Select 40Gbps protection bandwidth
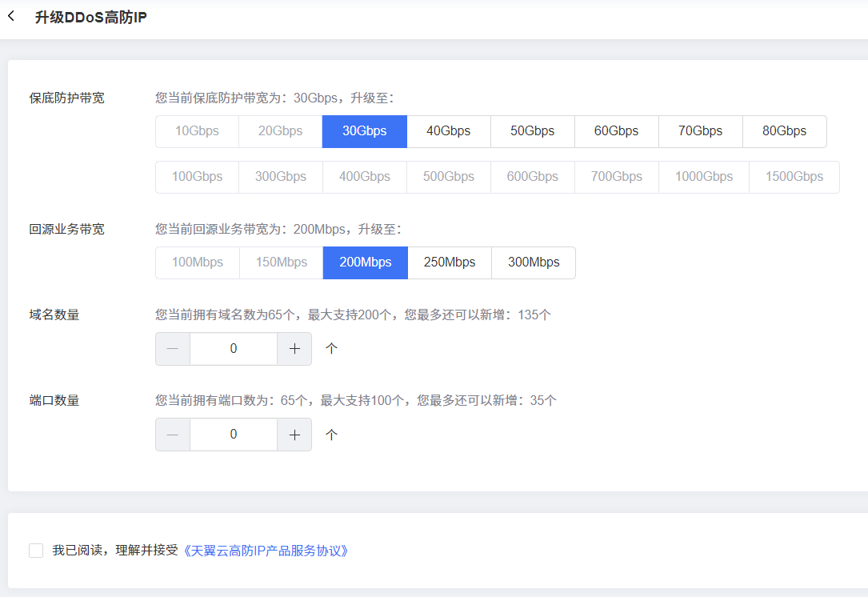Screen dimensions: 868x597 point(448,131)
